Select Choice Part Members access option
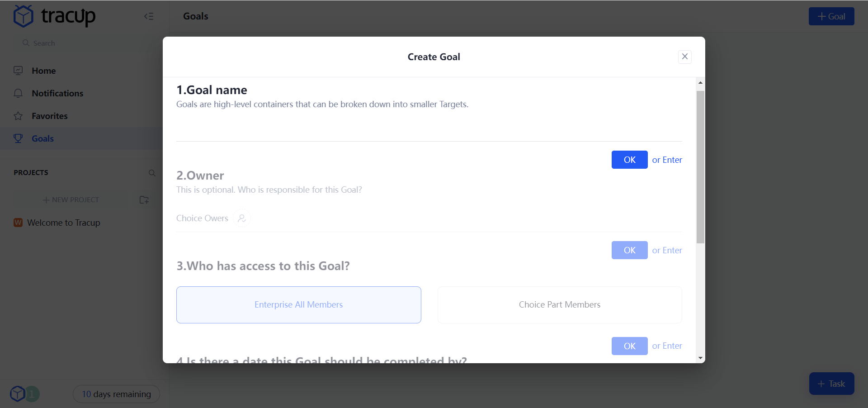Viewport: 868px width, 408px height. [559, 304]
